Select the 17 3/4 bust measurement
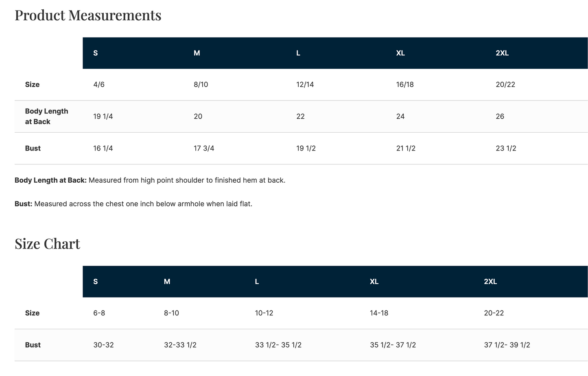 [x=204, y=149]
